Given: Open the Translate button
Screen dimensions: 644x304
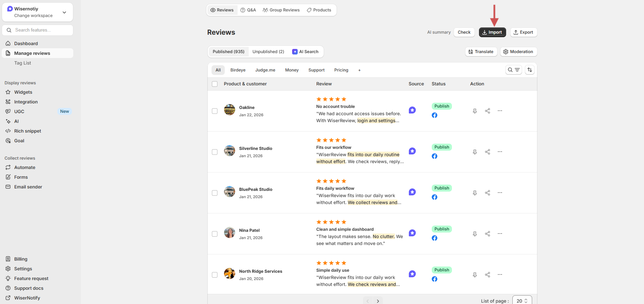Looking at the screenshot, I should click(481, 52).
